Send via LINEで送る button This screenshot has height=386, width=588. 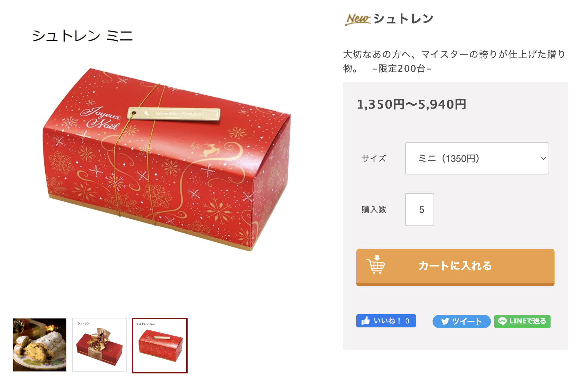522,321
